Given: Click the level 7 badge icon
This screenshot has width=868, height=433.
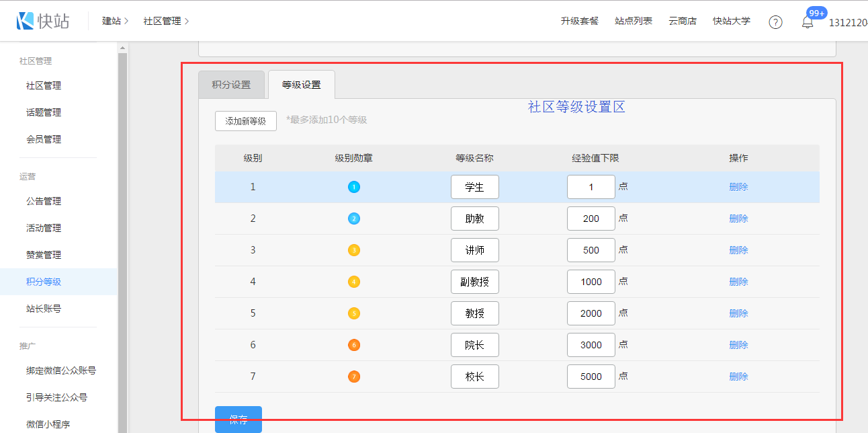Looking at the screenshot, I should (354, 377).
